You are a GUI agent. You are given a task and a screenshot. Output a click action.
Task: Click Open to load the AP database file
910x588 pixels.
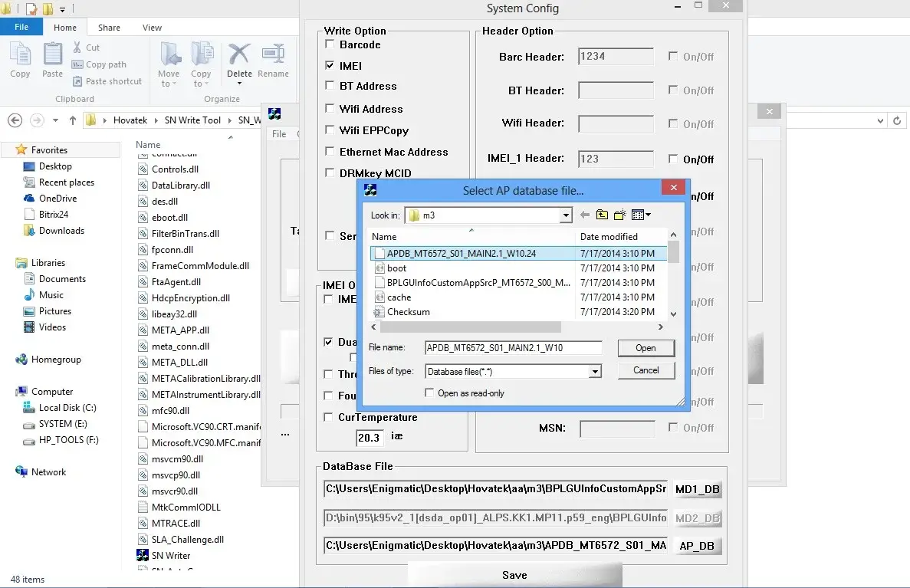645,348
